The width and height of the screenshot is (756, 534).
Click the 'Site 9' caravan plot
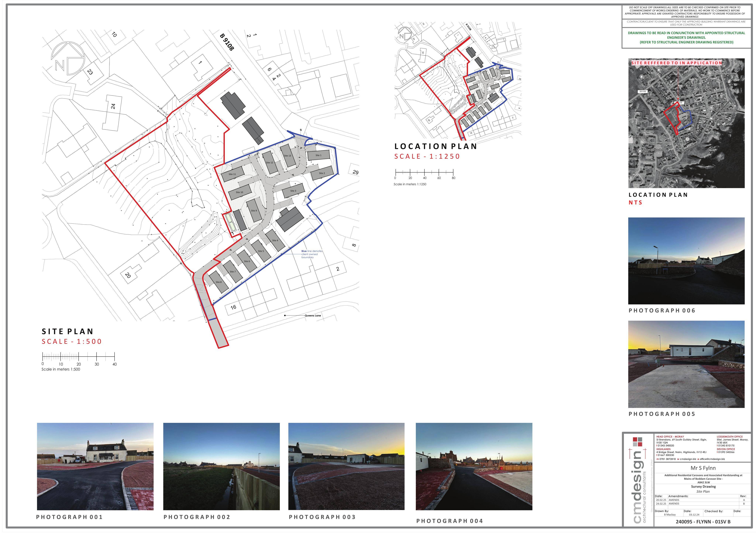(254, 211)
